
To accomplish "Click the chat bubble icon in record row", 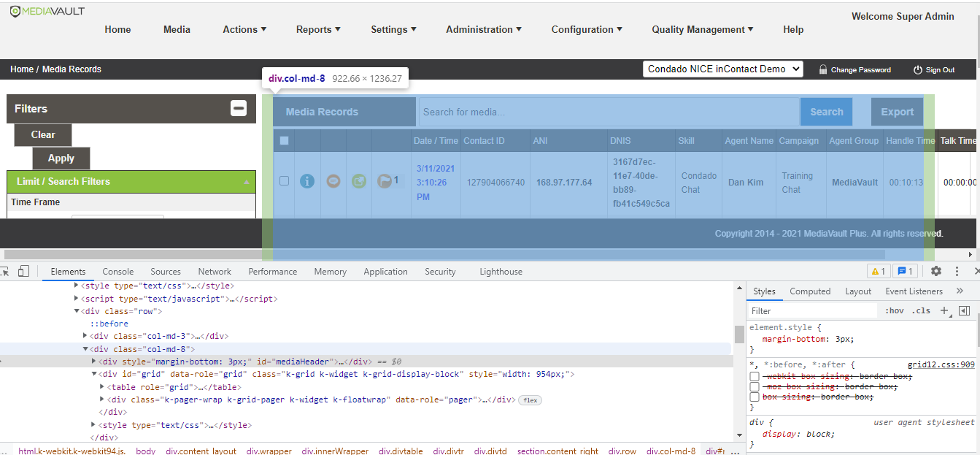I will tap(333, 181).
